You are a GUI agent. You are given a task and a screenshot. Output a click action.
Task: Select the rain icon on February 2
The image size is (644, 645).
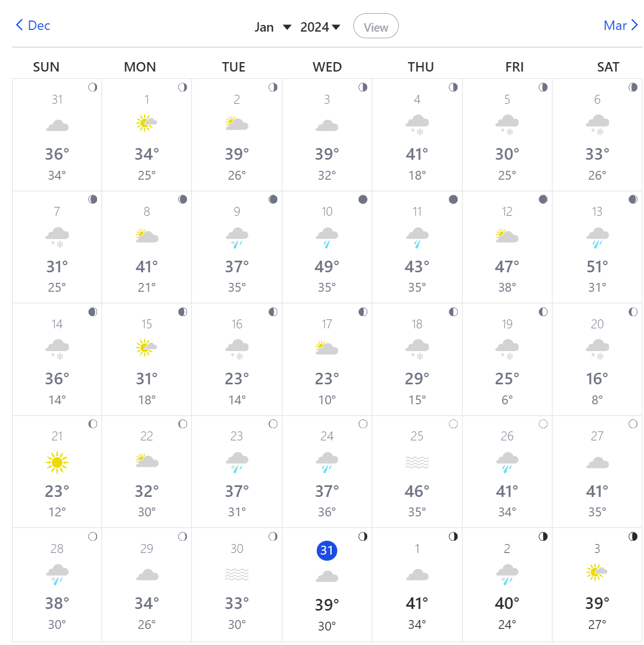(507, 575)
